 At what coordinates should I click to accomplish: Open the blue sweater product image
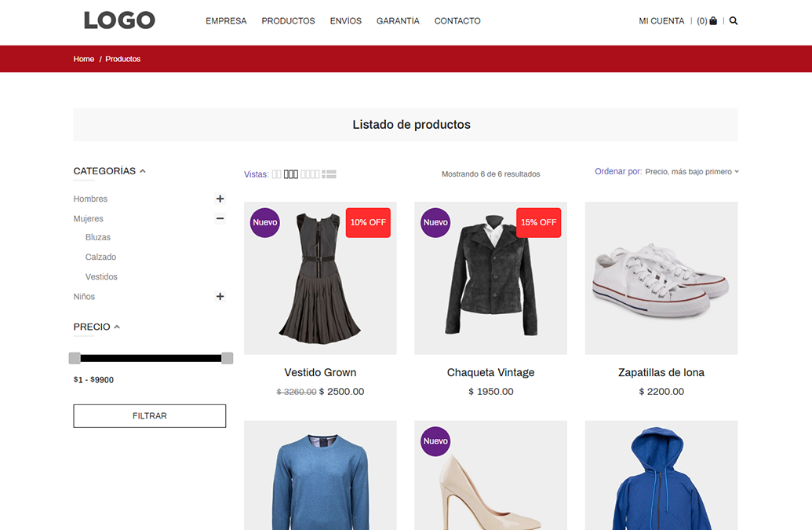coord(320,476)
